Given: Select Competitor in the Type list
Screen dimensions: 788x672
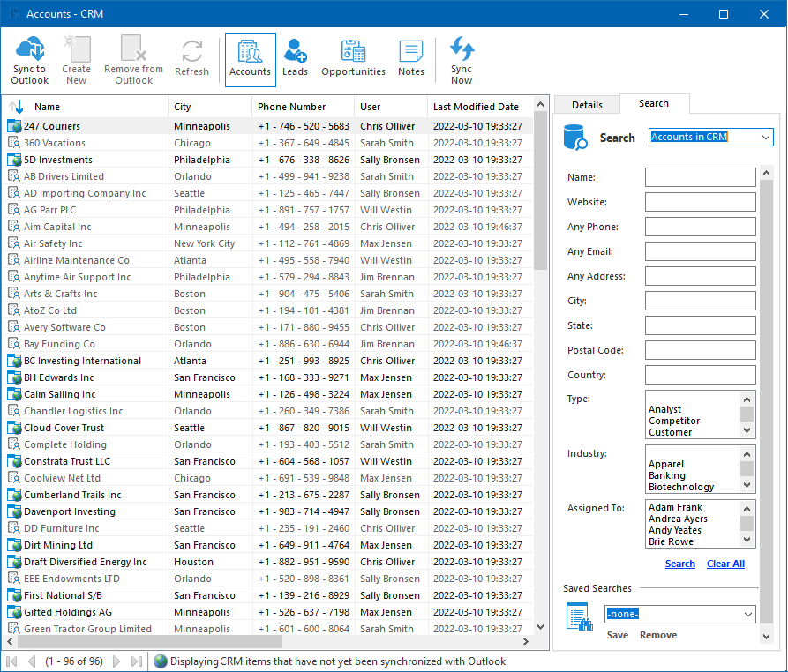Looking at the screenshot, I should click(674, 421).
